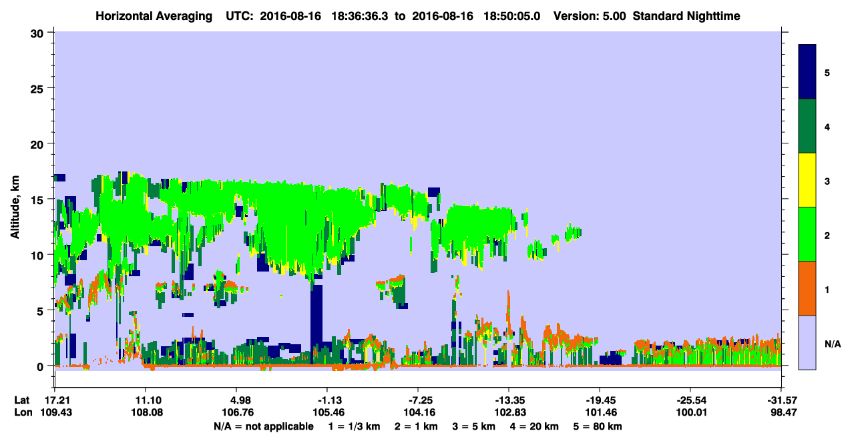Click longitude value 105.46
The image size is (868, 445).
327,413
